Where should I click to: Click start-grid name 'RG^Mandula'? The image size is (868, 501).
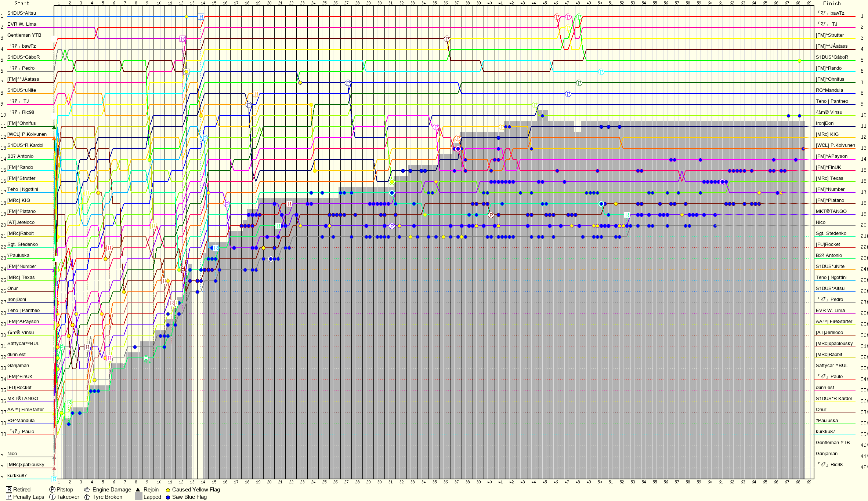(21, 420)
